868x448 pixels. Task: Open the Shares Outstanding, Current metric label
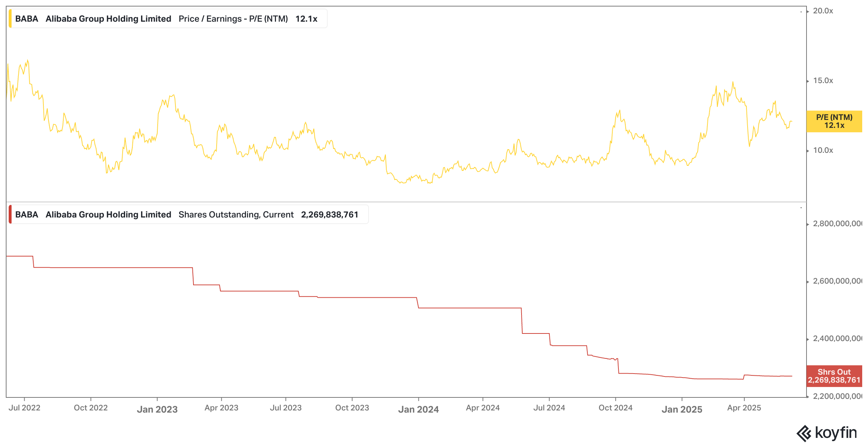(x=236, y=215)
